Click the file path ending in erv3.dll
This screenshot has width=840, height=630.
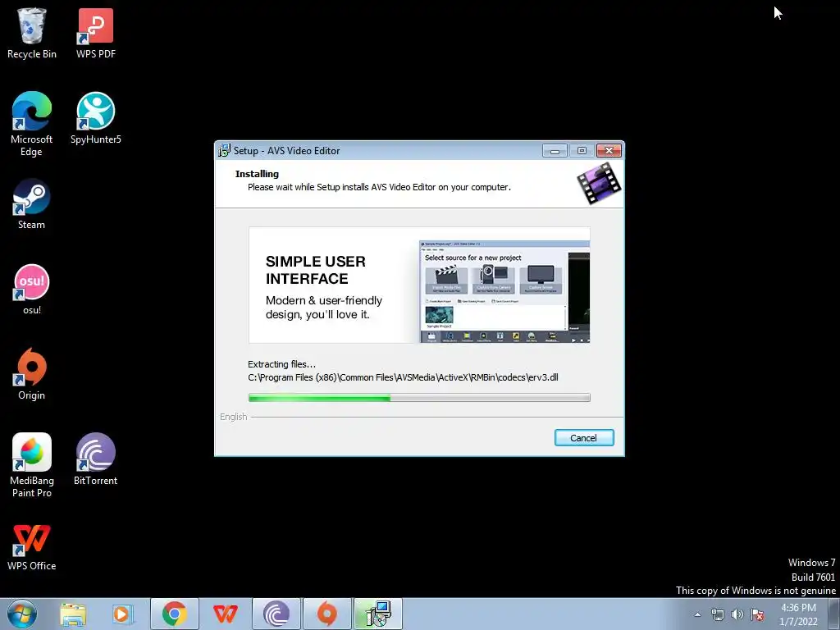coord(403,377)
